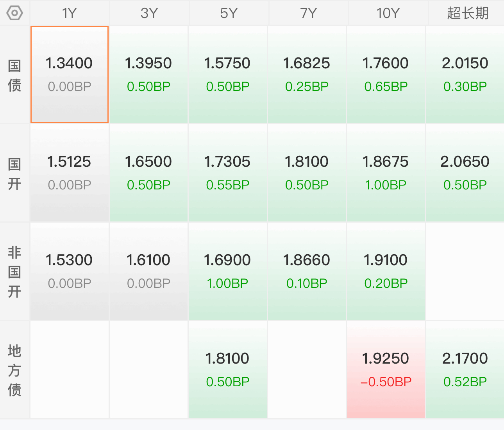This screenshot has width=504, height=430.
Task: Select the 国开 1Y cell 1.5125
Action: 70,173
